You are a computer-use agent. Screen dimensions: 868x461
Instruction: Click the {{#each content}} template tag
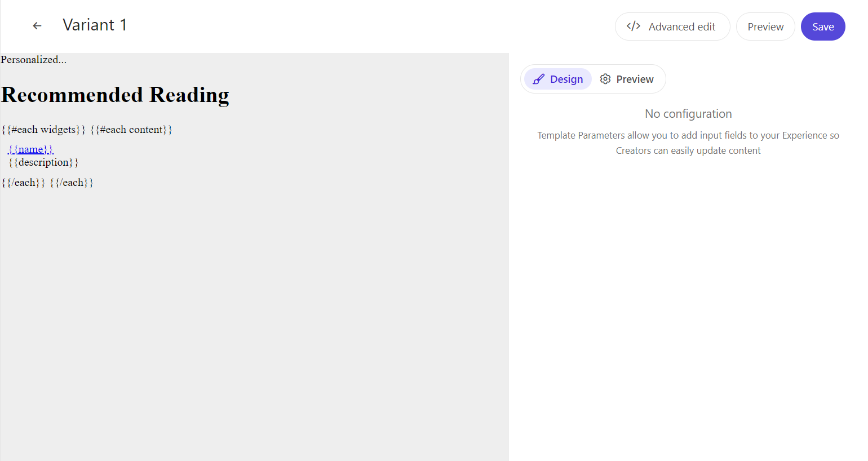131,130
